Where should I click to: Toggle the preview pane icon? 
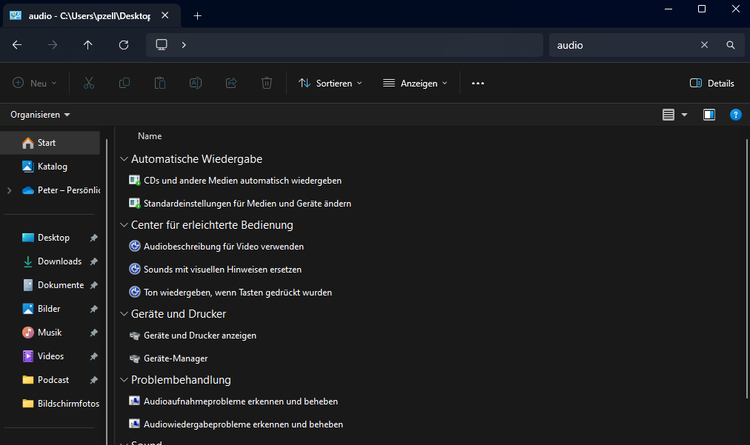pos(709,115)
